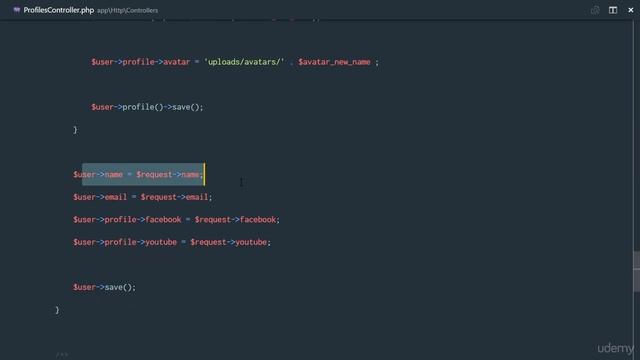Click the $user->email = $request->email; line
640x360 pixels.
coord(143,197)
